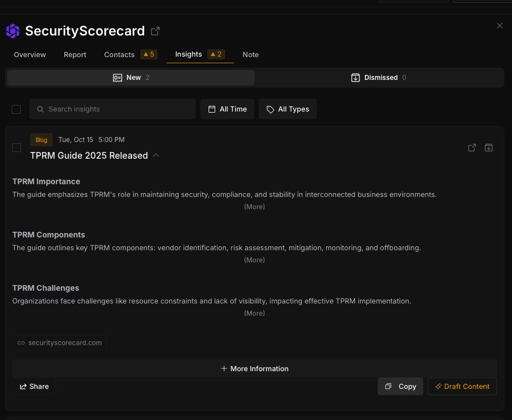This screenshot has height=420, width=512.
Task: Dismiss the TPRM Guide insight icon
Action: click(489, 148)
